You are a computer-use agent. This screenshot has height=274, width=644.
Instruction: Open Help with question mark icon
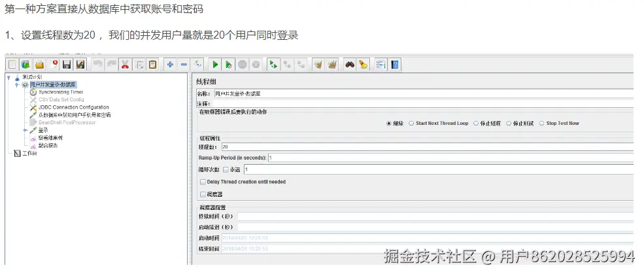[395, 65]
